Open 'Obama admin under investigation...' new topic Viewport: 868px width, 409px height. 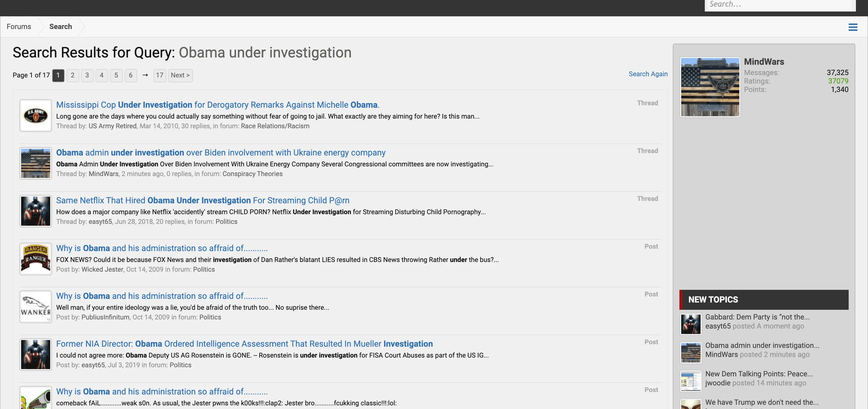coord(762,345)
